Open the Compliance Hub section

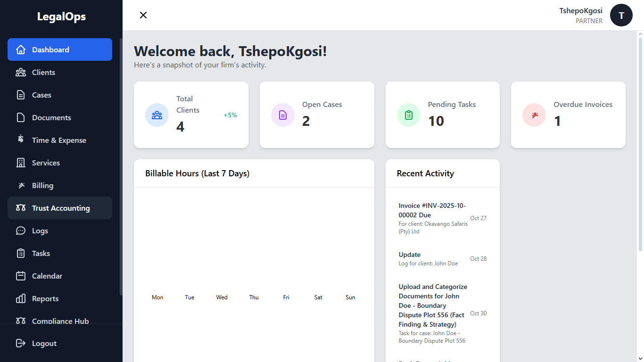60,321
